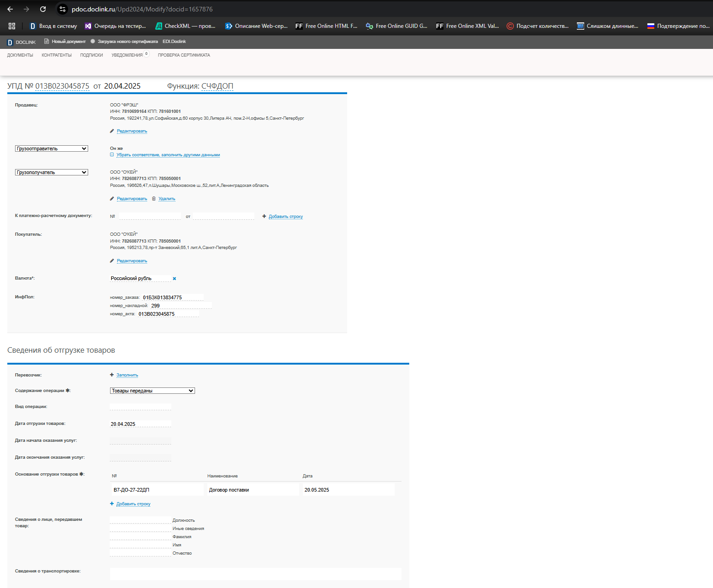Click the 'Иные сведения' input field
The image size is (713, 588).
tap(140, 528)
